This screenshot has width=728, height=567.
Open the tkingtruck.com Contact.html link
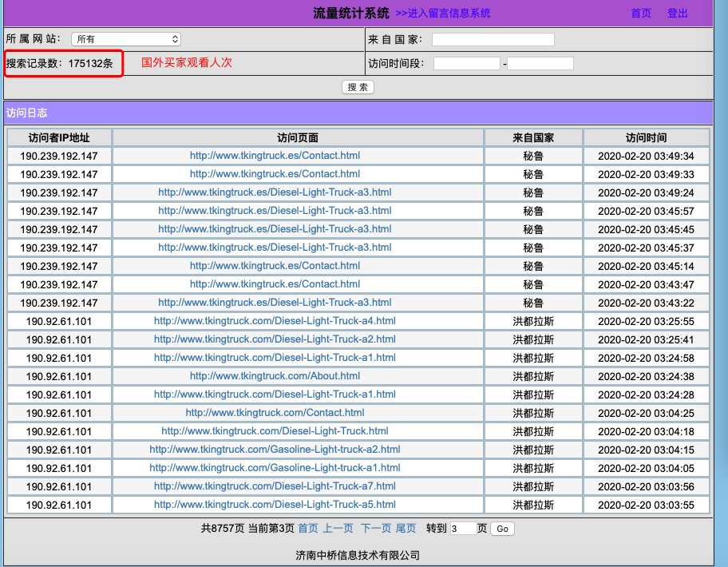(x=275, y=413)
